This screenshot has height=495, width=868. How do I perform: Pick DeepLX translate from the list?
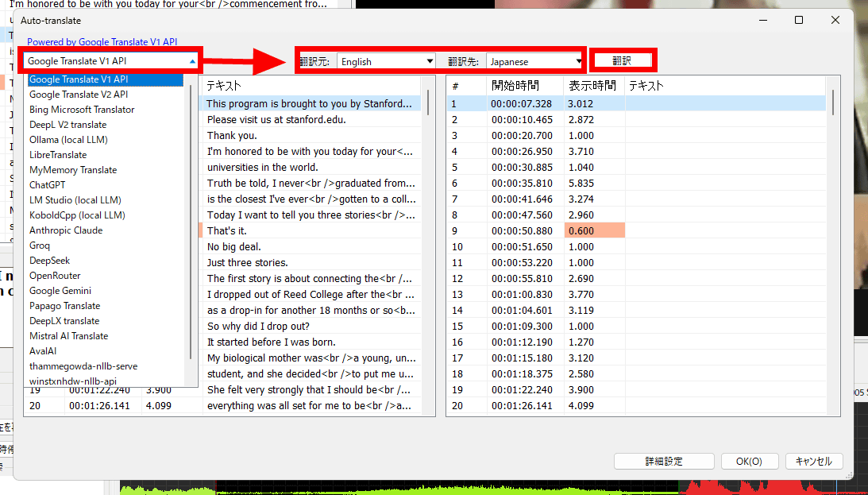(x=64, y=321)
